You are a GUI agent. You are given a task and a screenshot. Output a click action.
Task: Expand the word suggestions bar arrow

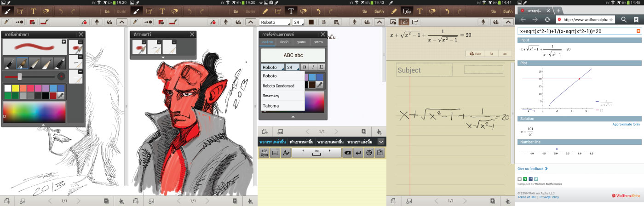pos(381,142)
